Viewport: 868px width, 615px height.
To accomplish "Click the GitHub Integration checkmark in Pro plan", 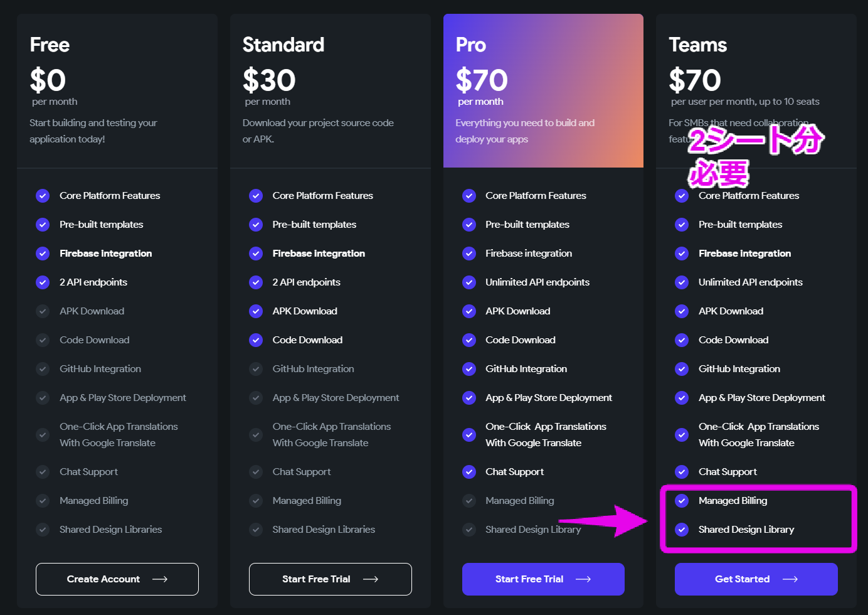I will (x=469, y=368).
